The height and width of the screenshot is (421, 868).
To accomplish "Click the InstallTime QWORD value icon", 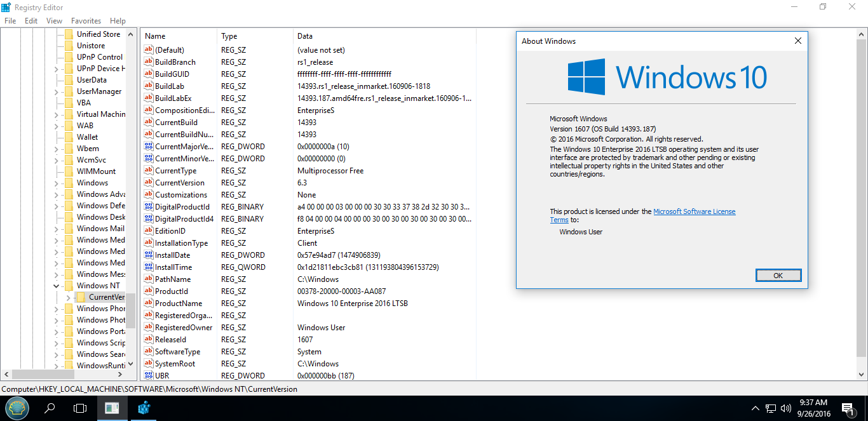I will click(x=148, y=267).
